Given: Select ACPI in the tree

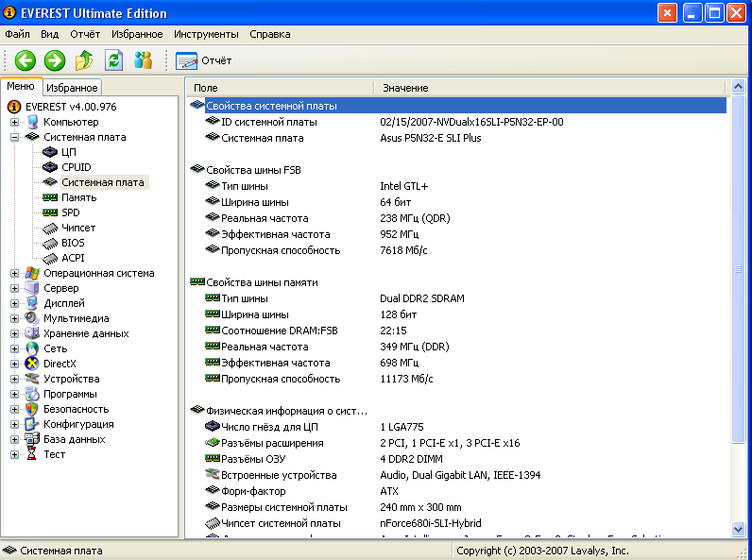Looking at the screenshot, I should tap(73, 258).
